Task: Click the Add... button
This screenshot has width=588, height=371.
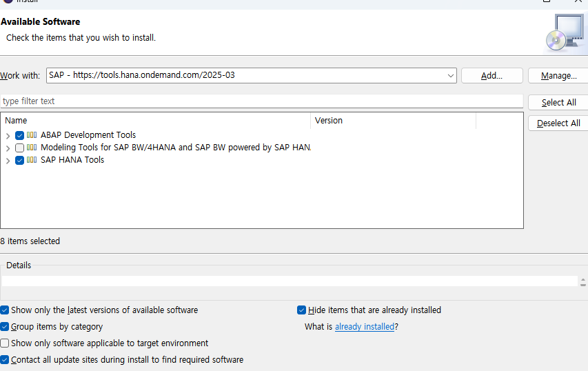Action: tap(491, 76)
